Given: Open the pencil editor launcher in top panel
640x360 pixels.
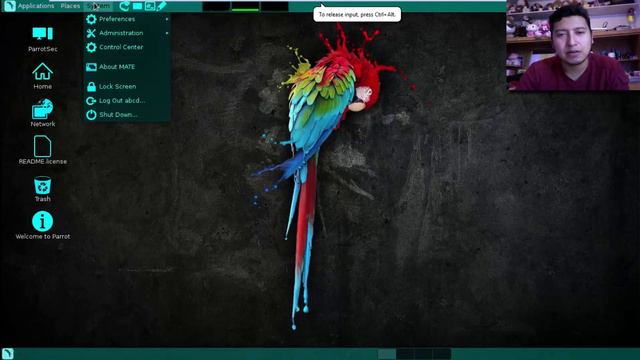Looking at the screenshot, I should coord(162,6).
